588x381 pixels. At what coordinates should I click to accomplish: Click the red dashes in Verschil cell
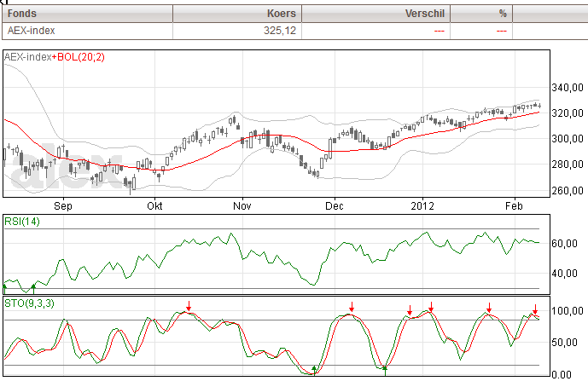point(440,31)
